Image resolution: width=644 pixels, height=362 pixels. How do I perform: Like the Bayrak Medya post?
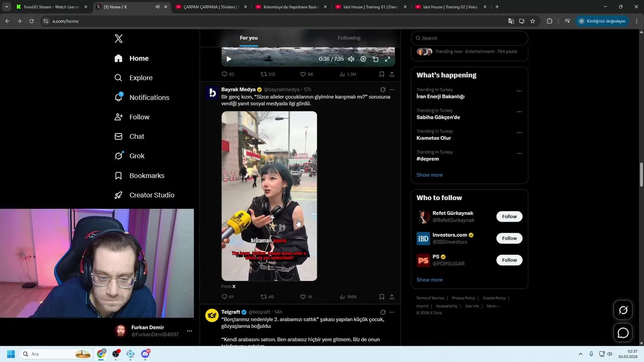coord(306,297)
